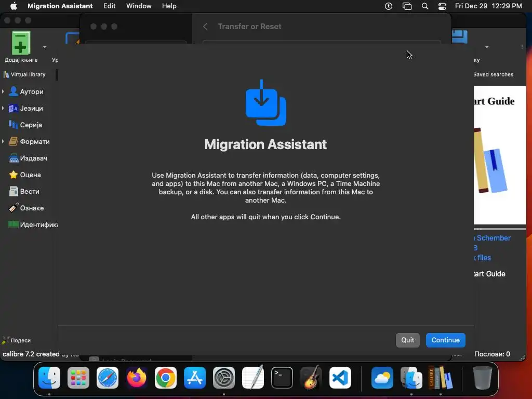Image resolution: width=532 pixels, height=399 pixels.
Task: Open System Settings from the Dock
Action: pos(224,378)
